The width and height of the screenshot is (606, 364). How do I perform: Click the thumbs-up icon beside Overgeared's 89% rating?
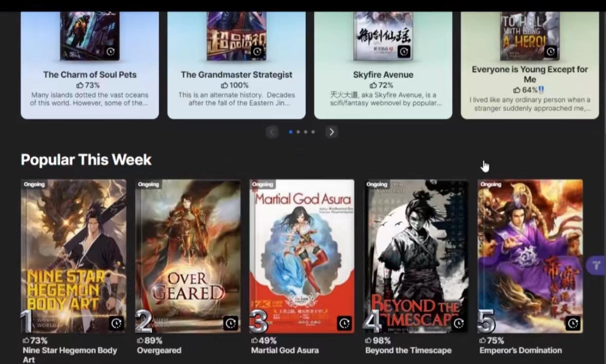[x=140, y=340]
